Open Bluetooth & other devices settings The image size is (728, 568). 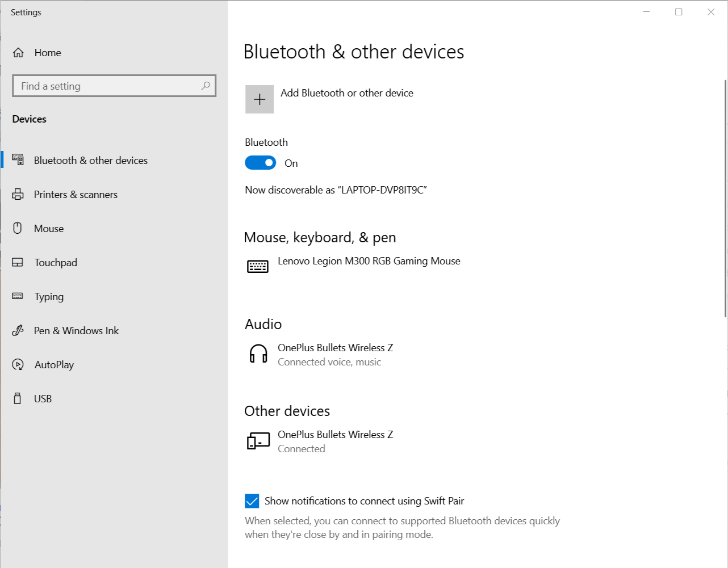[x=91, y=160]
